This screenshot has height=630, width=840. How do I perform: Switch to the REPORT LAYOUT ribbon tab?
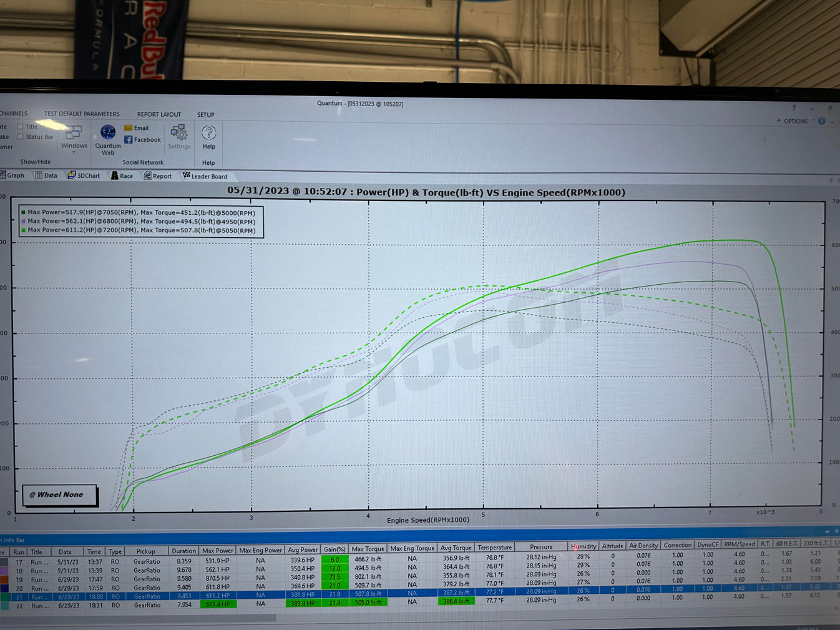tap(158, 114)
